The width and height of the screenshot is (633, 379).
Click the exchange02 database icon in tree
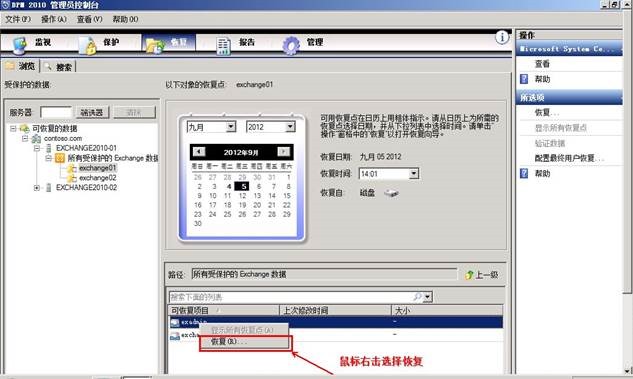(x=72, y=178)
